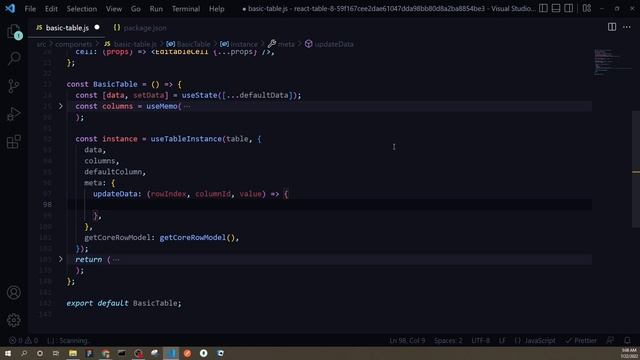Image resolution: width=640 pixels, height=360 pixels.
Task: Click the src breadcrumb segment
Action: pos(41,44)
